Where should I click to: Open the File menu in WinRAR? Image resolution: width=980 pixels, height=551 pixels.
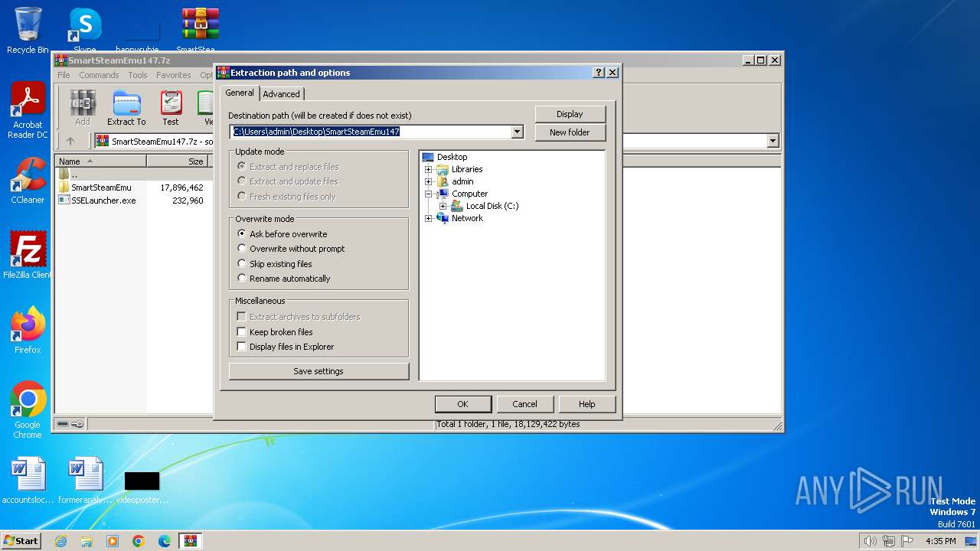click(64, 75)
